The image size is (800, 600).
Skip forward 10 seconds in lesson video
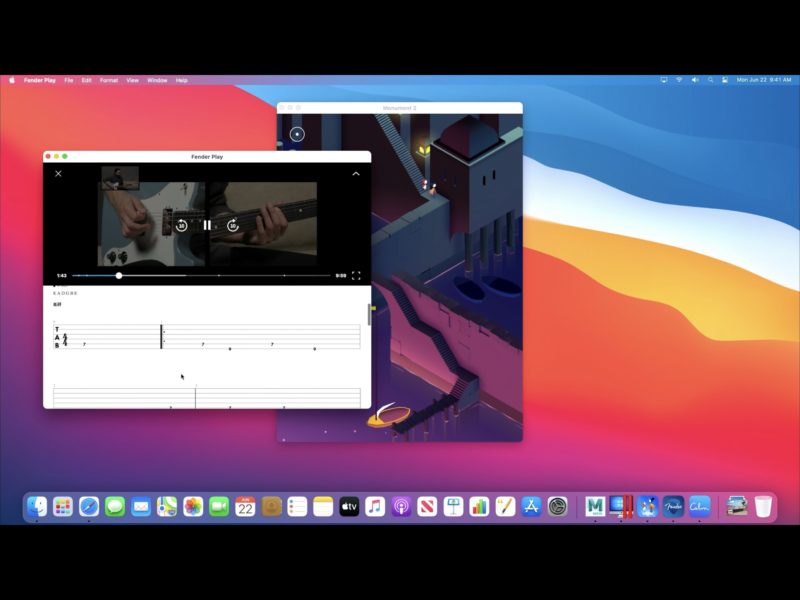pos(233,225)
